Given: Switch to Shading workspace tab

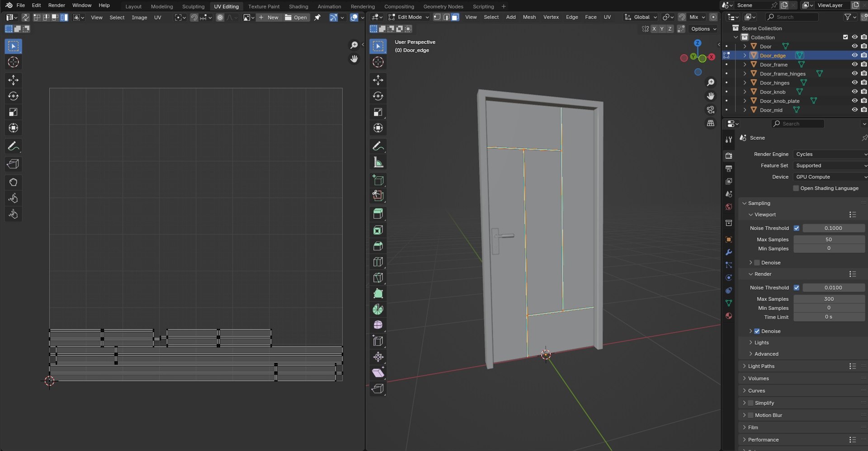Looking at the screenshot, I should pyautogui.click(x=298, y=6).
